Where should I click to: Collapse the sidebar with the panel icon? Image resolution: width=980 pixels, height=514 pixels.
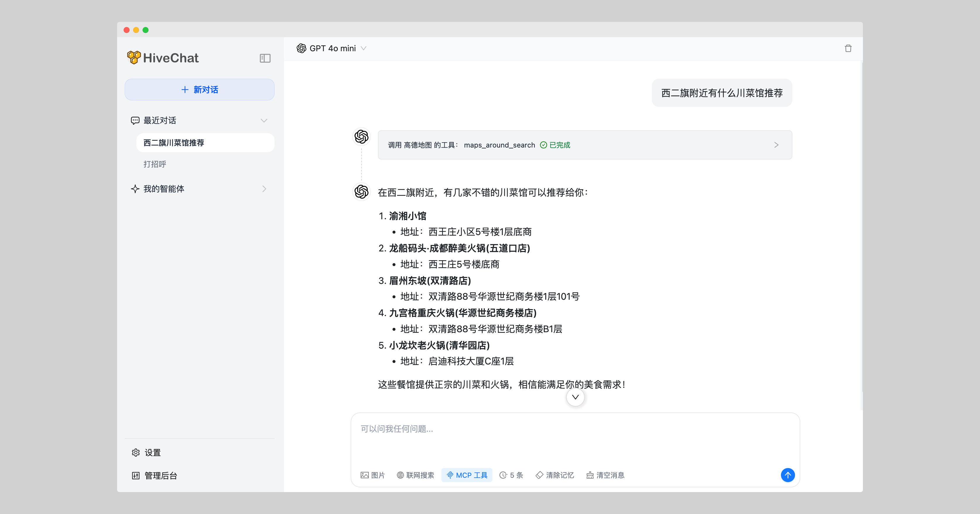tap(265, 58)
